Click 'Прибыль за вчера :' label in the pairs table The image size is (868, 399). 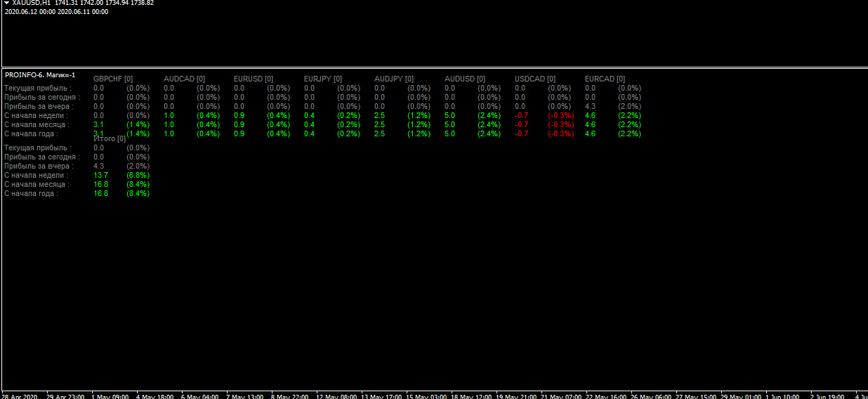pyautogui.click(x=39, y=107)
